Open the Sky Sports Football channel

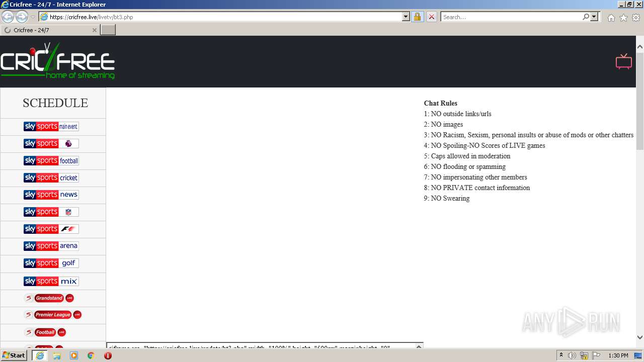click(x=51, y=161)
